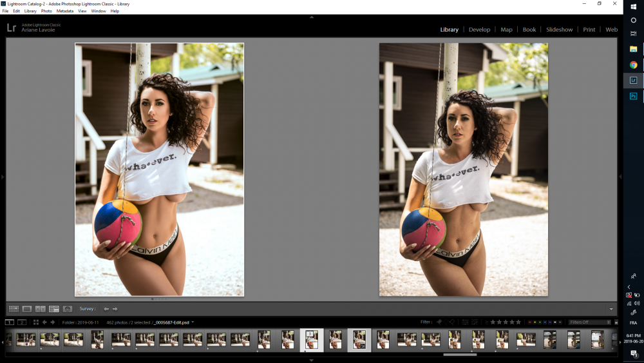
Task: Switch to the Develop module
Action: point(479,30)
